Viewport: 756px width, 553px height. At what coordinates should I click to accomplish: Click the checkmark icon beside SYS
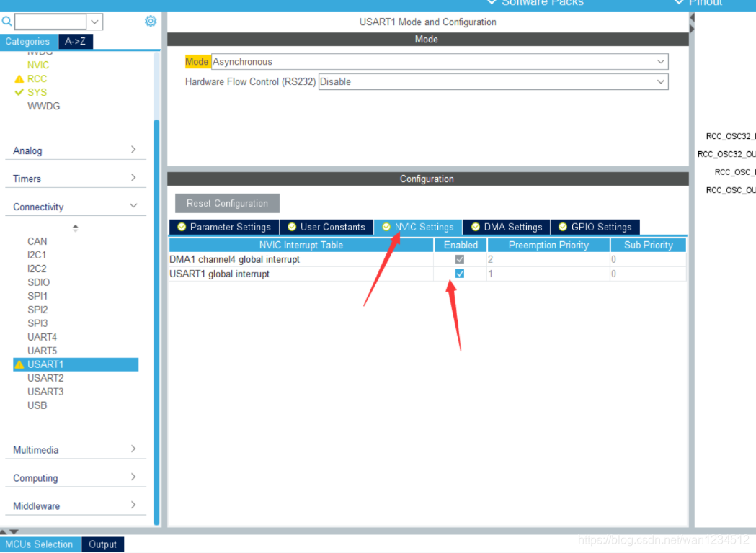[x=19, y=92]
